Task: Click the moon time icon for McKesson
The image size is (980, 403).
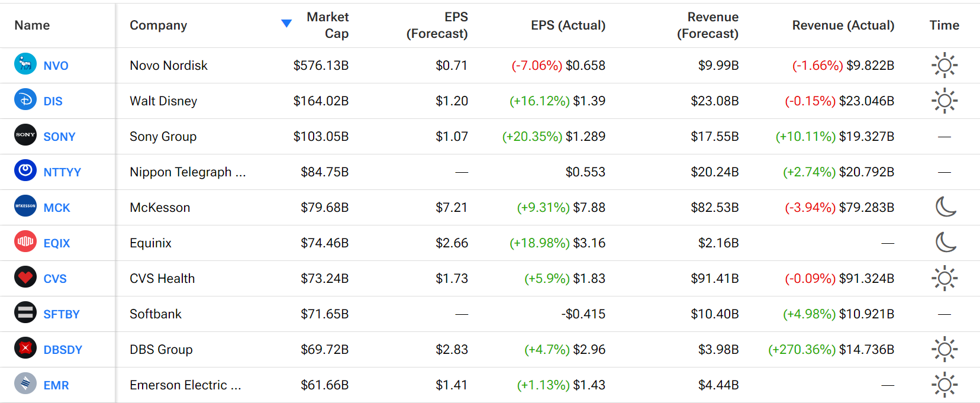Action: [x=946, y=207]
